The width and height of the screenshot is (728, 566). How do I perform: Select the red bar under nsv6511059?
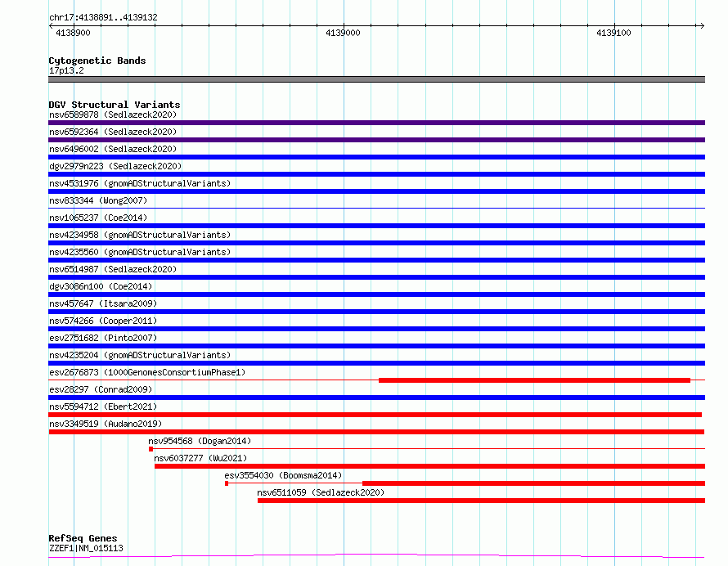pos(482,501)
